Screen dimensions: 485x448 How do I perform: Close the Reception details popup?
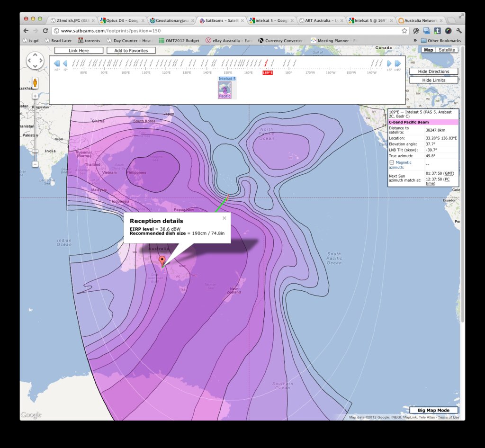[x=224, y=218]
